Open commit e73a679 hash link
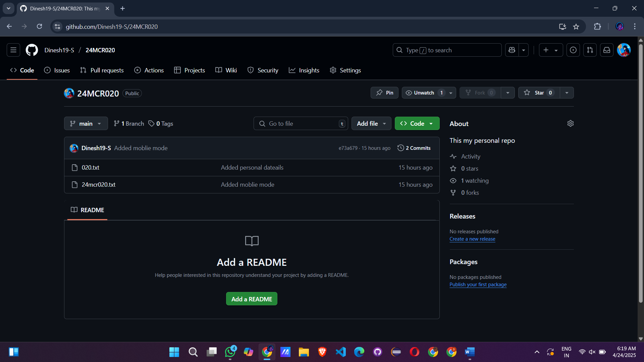The image size is (644, 362). point(348,148)
